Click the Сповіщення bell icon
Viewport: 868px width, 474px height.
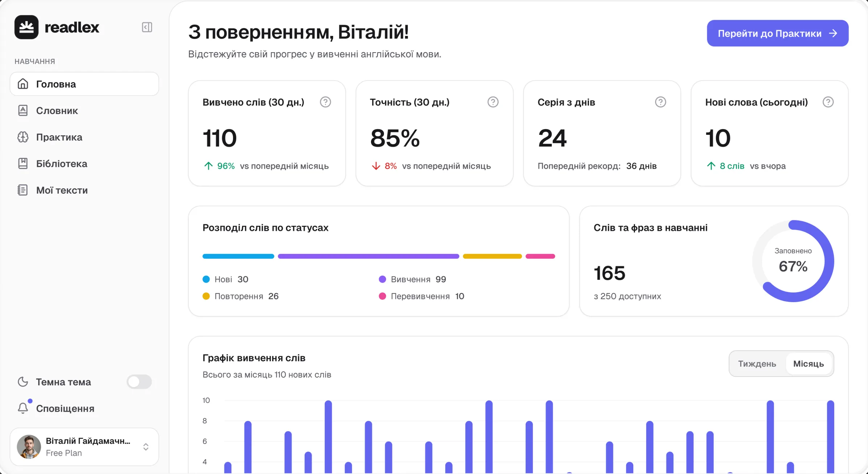coord(23,408)
